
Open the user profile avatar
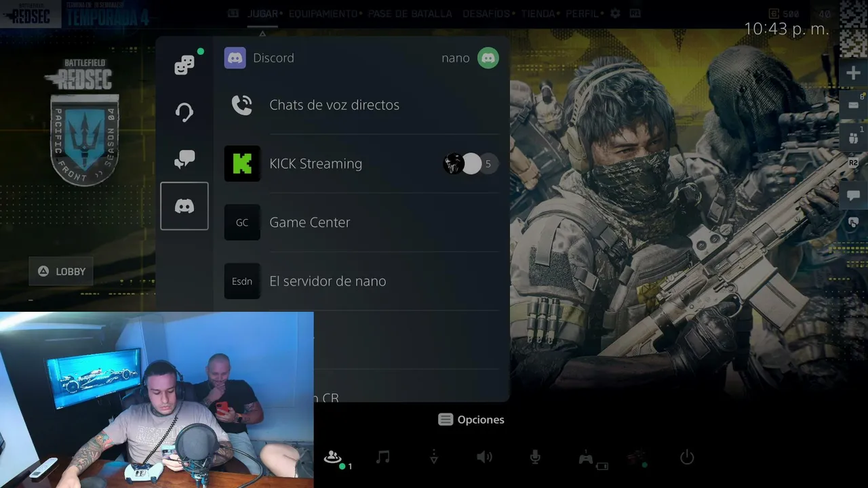(636, 457)
